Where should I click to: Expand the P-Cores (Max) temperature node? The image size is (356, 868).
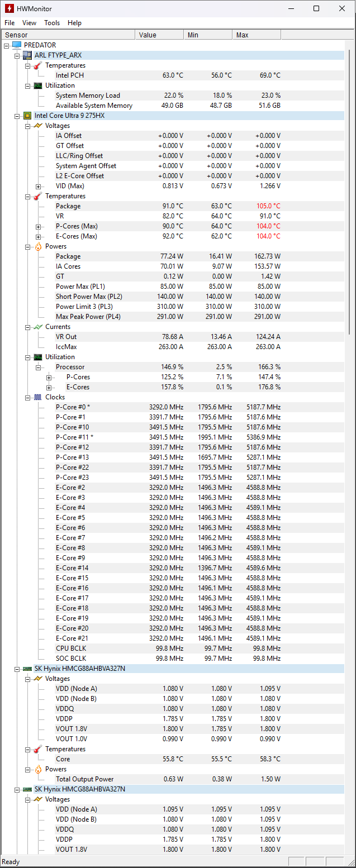click(38, 226)
